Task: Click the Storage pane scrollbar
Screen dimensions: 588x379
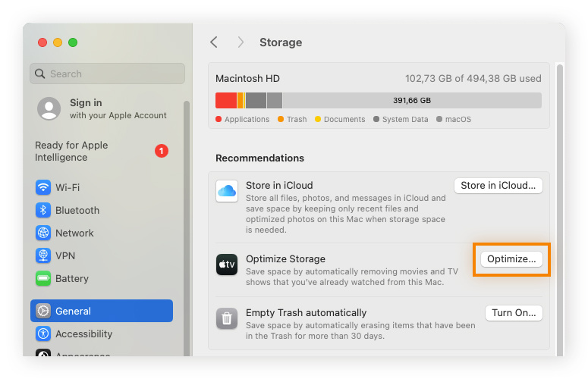Action: pyautogui.click(x=559, y=210)
